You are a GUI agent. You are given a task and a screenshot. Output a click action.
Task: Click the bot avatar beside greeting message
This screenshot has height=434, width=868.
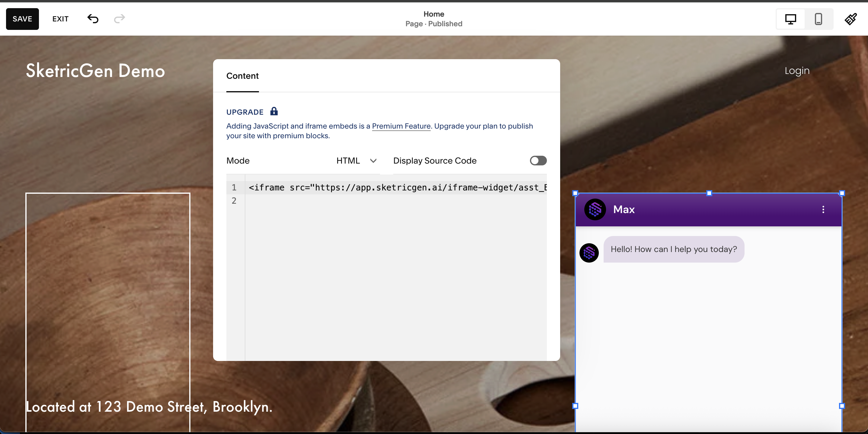pyautogui.click(x=589, y=252)
